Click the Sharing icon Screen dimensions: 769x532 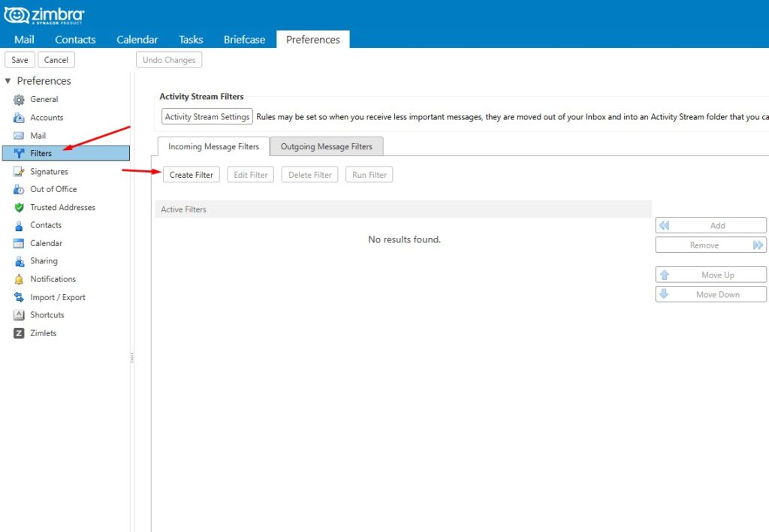[x=19, y=261]
